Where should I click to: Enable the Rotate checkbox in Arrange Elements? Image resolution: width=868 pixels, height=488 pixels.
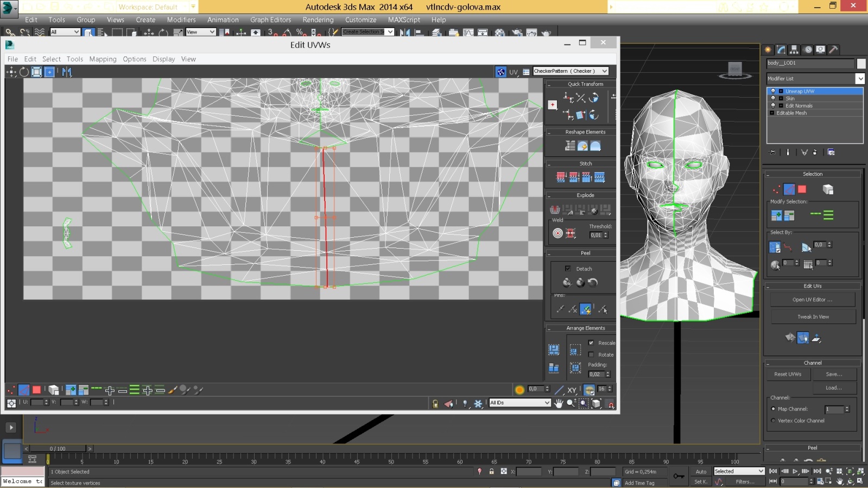coord(591,354)
